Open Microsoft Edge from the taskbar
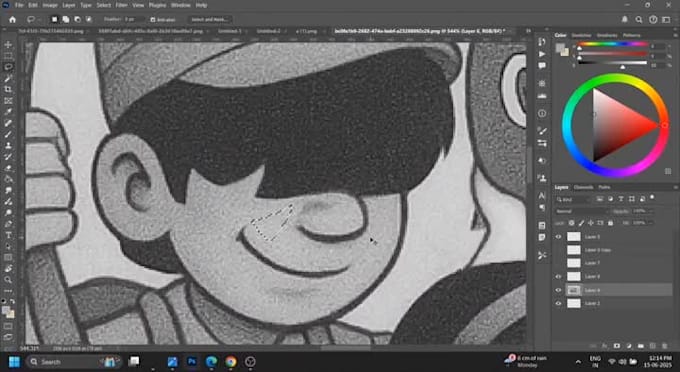 point(211,362)
